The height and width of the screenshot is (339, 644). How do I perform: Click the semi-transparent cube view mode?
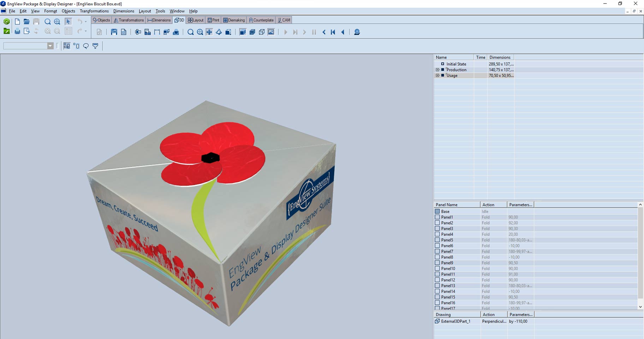click(x=252, y=32)
